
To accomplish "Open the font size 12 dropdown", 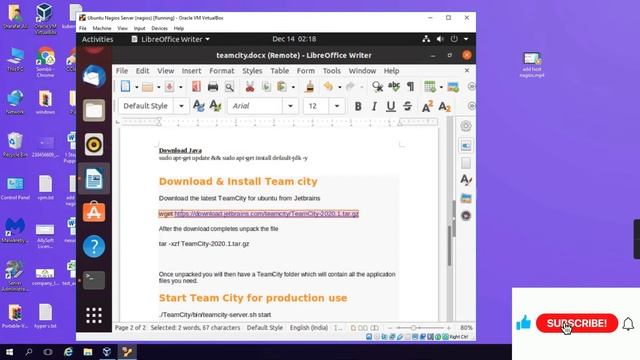I will point(337,106).
